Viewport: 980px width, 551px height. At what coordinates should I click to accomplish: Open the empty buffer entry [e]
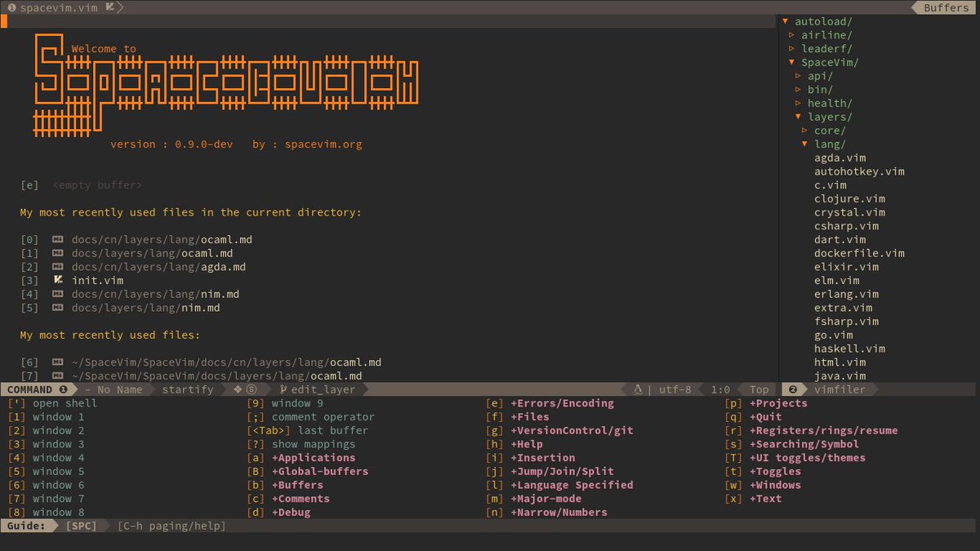coord(97,185)
